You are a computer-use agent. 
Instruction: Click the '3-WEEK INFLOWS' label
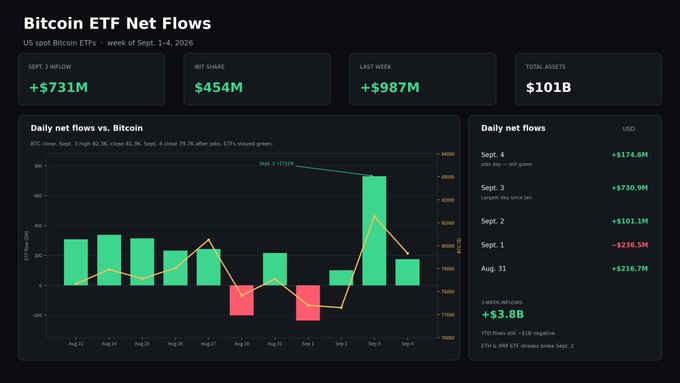click(502, 302)
